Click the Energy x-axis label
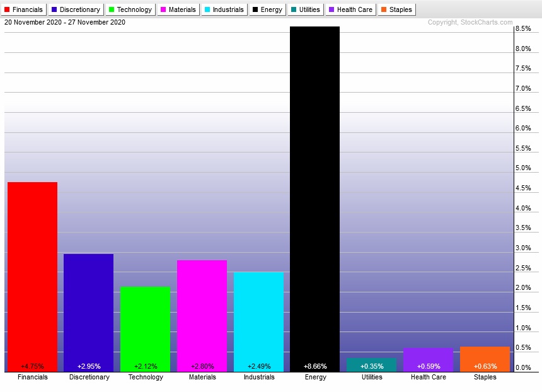542x392 pixels. pos(315,377)
